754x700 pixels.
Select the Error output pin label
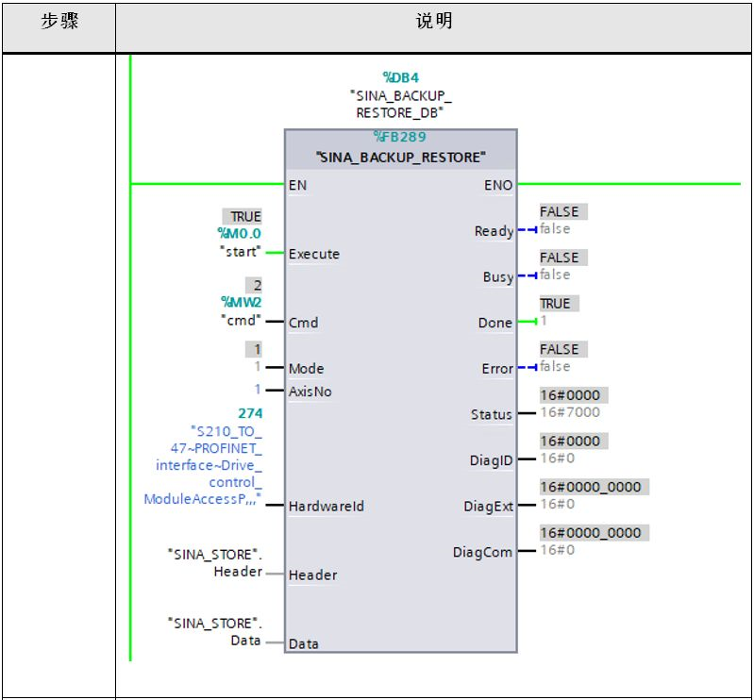click(x=497, y=369)
